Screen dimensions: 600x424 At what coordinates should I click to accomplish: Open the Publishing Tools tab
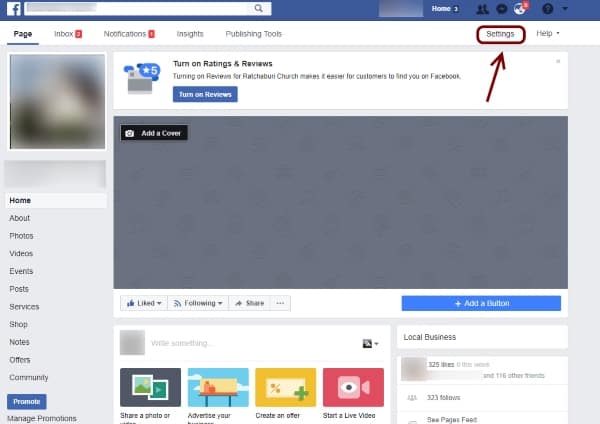pyautogui.click(x=254, y=34)
